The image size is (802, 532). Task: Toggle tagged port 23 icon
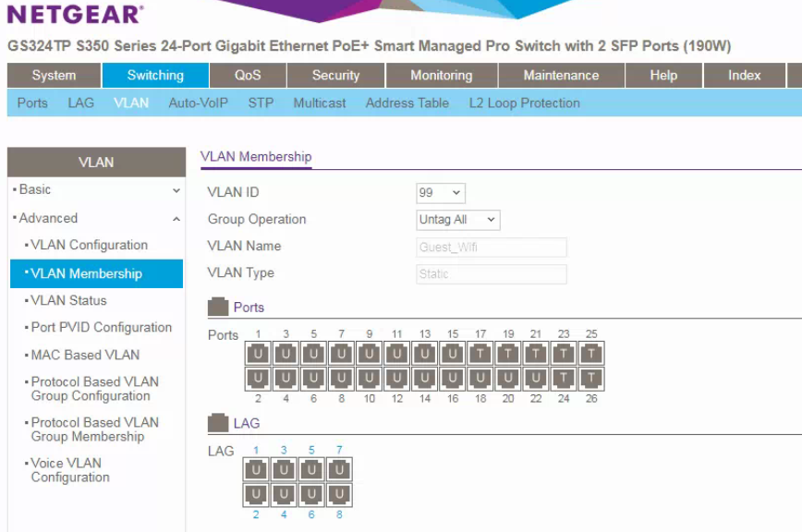563,353
